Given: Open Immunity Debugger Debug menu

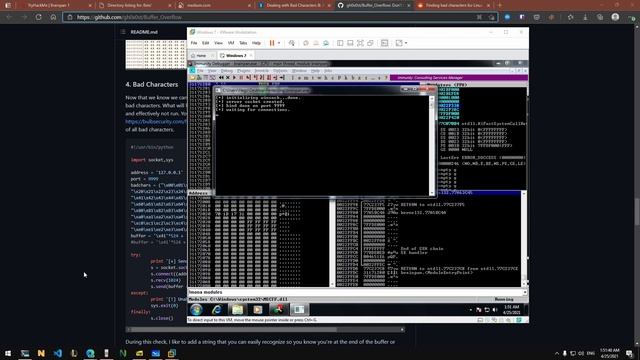Looking at the screenshot, I should (x=227, y=71).
